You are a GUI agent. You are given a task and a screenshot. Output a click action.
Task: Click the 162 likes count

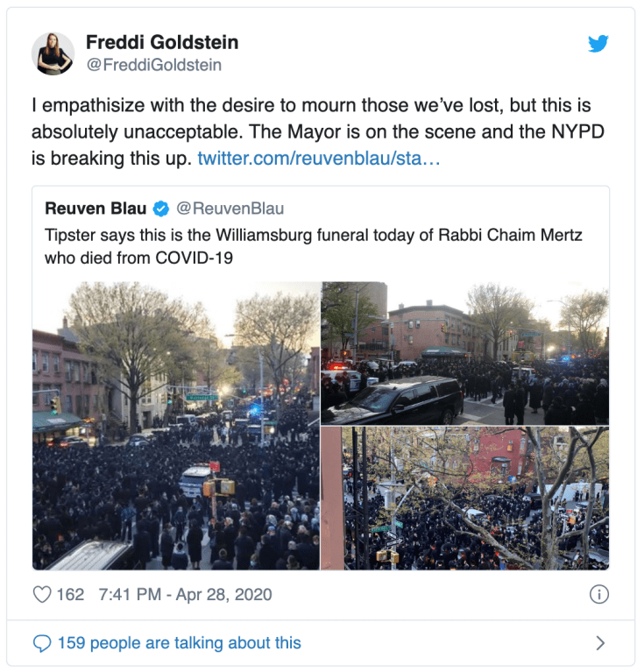(x=70, y=594)
